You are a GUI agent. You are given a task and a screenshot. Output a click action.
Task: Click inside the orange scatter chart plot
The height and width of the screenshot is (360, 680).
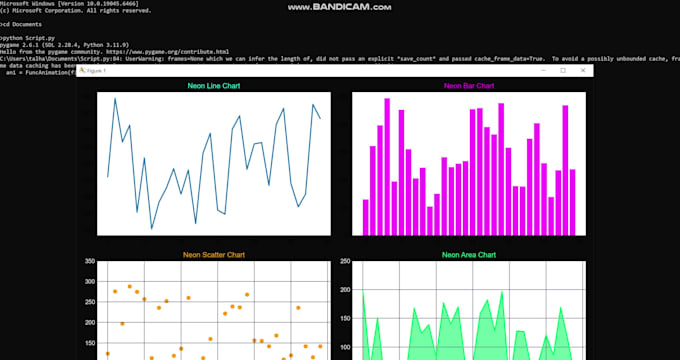[x=214, y=311]
